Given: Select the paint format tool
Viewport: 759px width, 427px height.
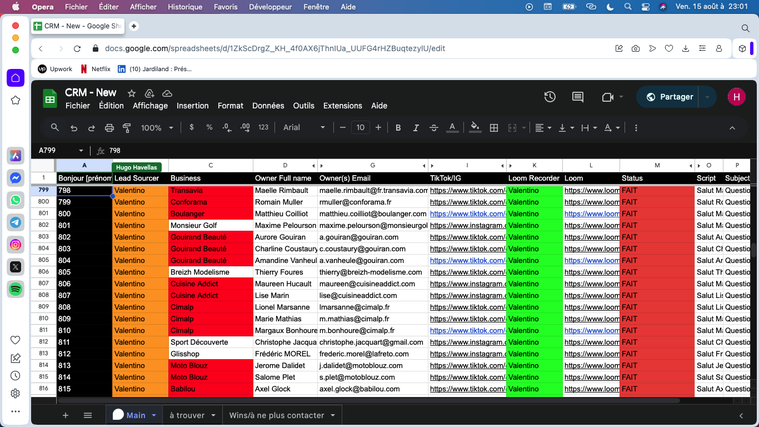Looking at the screenshot, I should coord(127,128).
